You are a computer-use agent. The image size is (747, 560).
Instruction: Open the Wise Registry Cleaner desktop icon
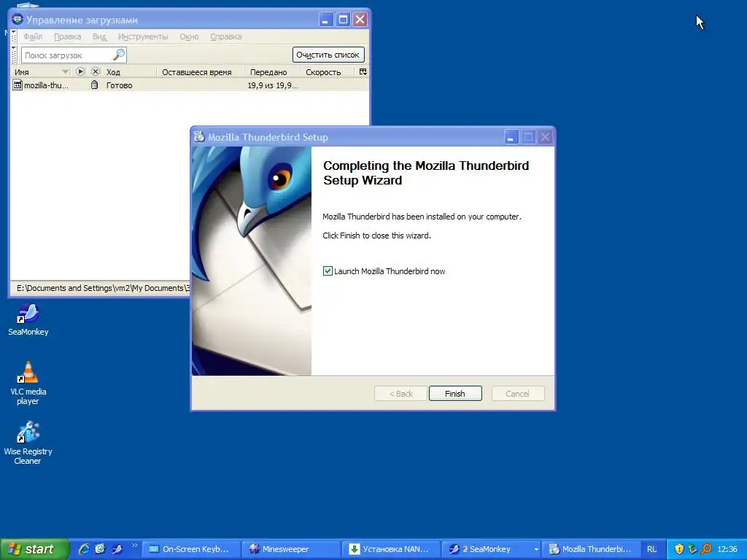coord(28,443)
